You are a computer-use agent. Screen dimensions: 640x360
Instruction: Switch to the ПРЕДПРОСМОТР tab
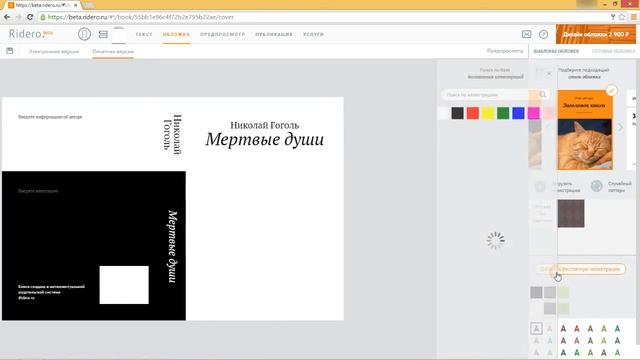pos(222,34)
